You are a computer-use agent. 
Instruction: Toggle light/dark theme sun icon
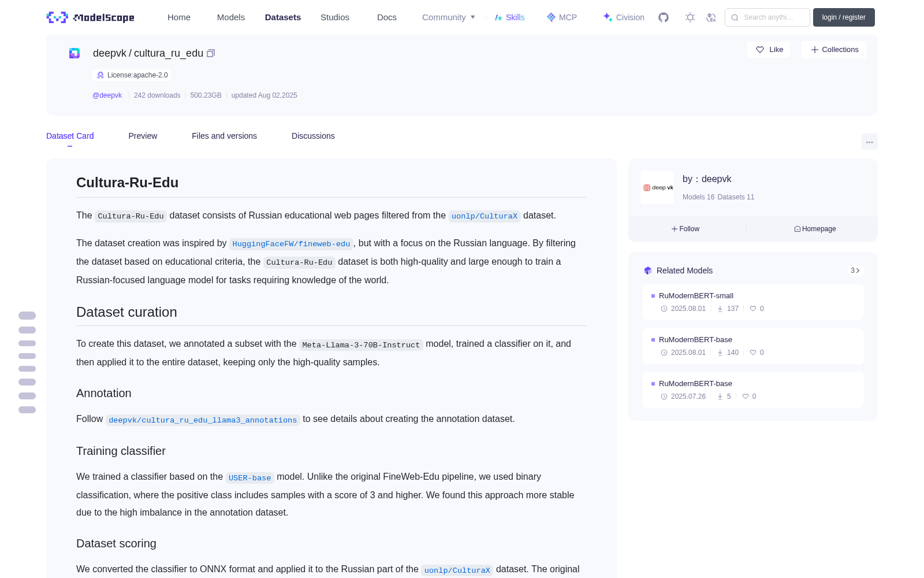(x=690, y=17)
